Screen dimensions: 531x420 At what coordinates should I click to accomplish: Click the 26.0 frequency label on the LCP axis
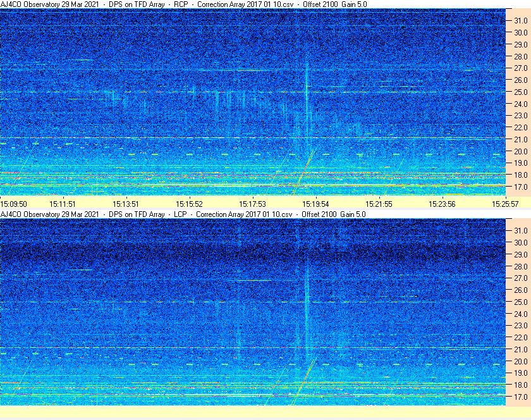(521, 290)
